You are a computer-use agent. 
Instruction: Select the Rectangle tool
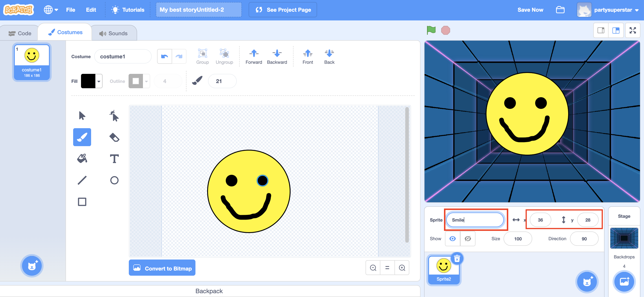coord(82,202)
